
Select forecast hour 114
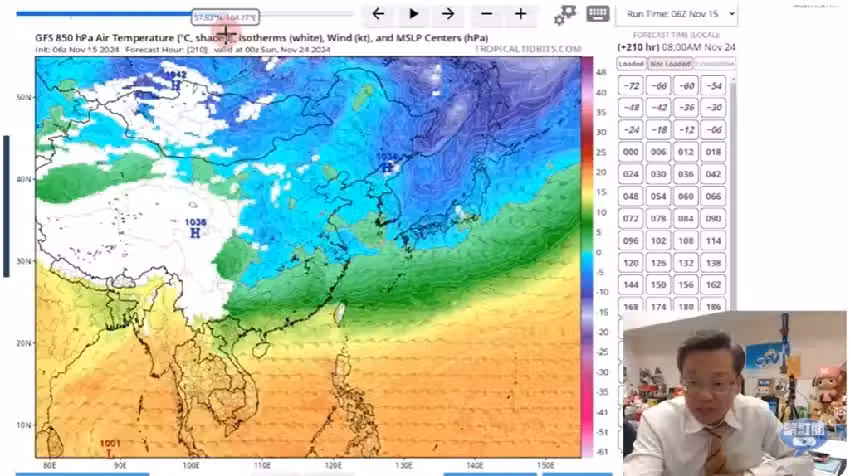pyautogui.click(x=713, y=241)
